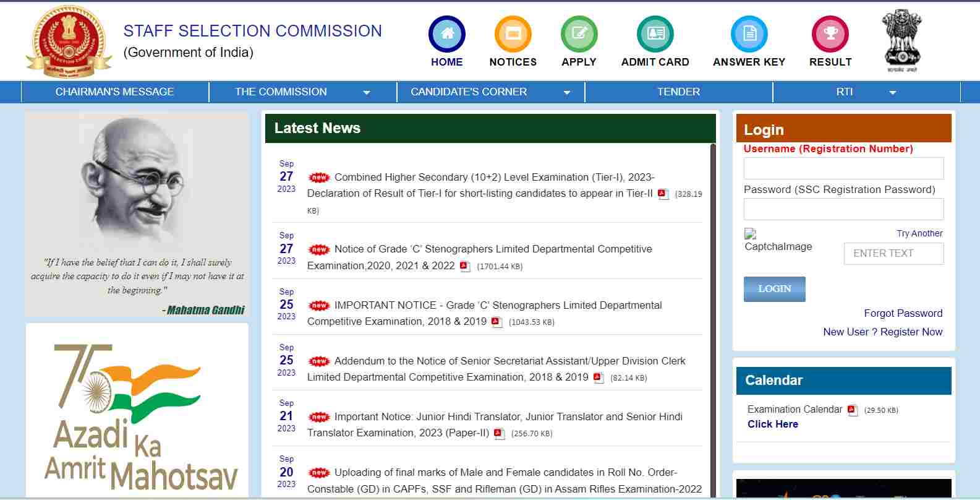Expand the RTI dropdown arrow
Viewport: 980px width, 500px height.
pyautogui.click(x=892, y=93)
